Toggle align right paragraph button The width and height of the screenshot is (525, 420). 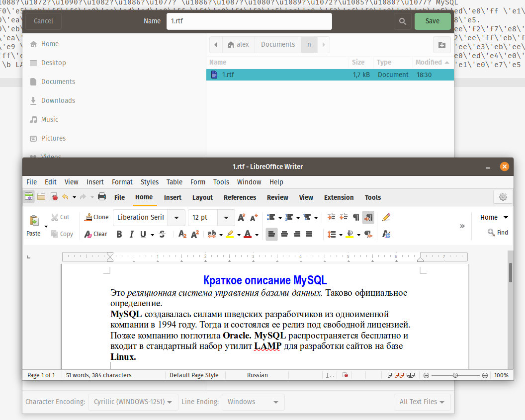[297, 234]
